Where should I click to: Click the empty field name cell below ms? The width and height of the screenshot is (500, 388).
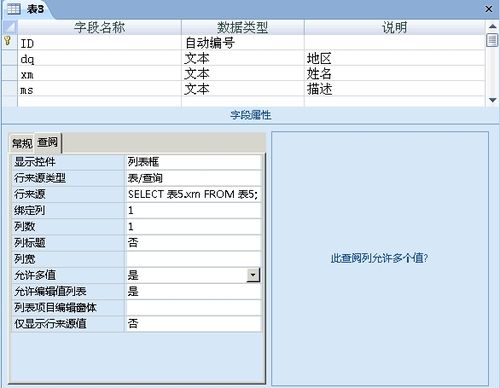click(x=99, y=101)
